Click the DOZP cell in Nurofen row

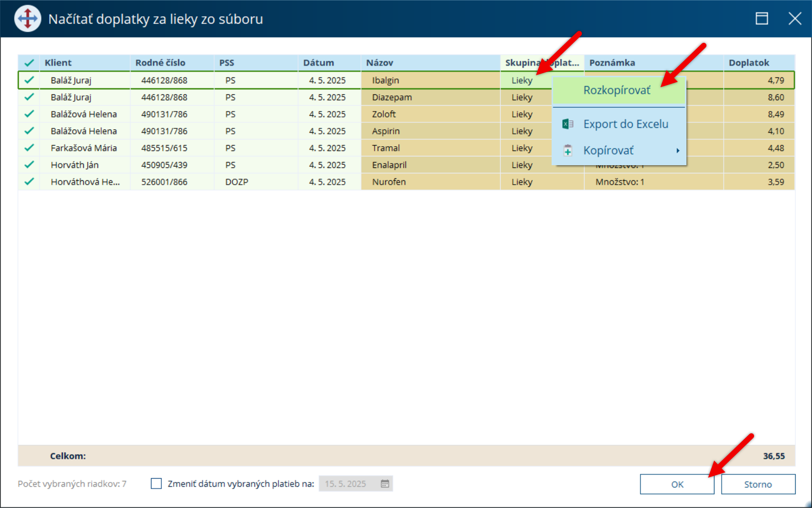point(256,182)
